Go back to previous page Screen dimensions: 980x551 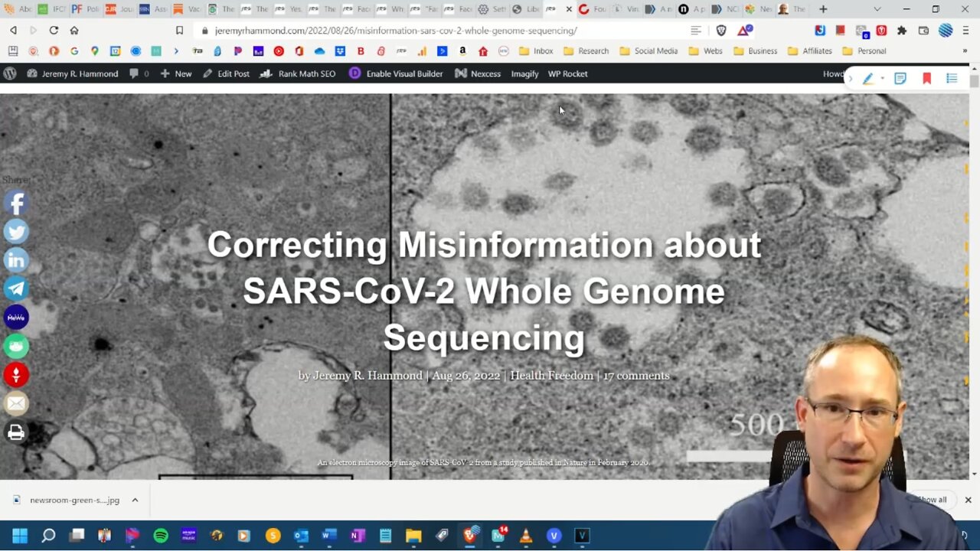click(13, 31)
